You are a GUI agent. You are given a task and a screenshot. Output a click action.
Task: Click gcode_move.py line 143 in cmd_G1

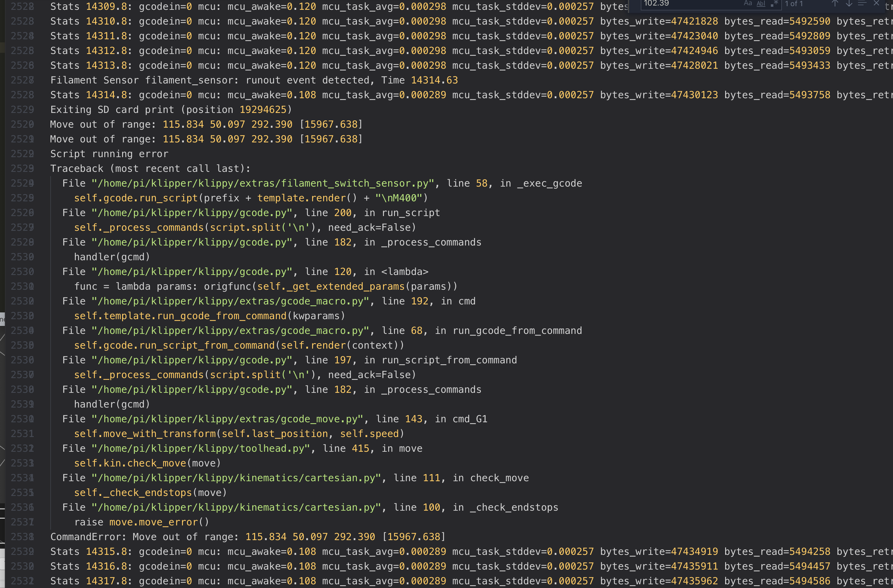coord(275,419)
